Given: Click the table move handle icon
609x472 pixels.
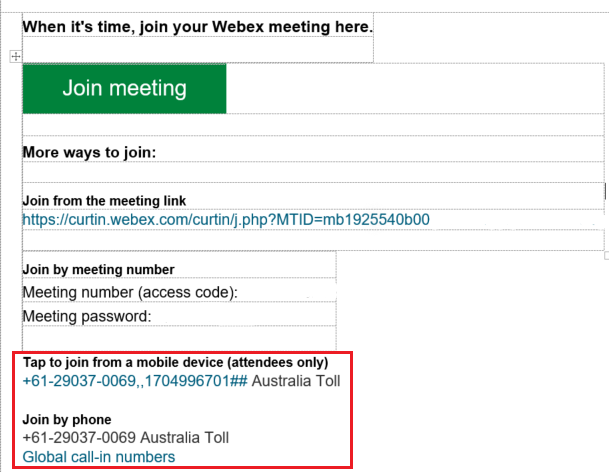Looking at the screenshot, I should pyautogui.click(x=15, y=57).
